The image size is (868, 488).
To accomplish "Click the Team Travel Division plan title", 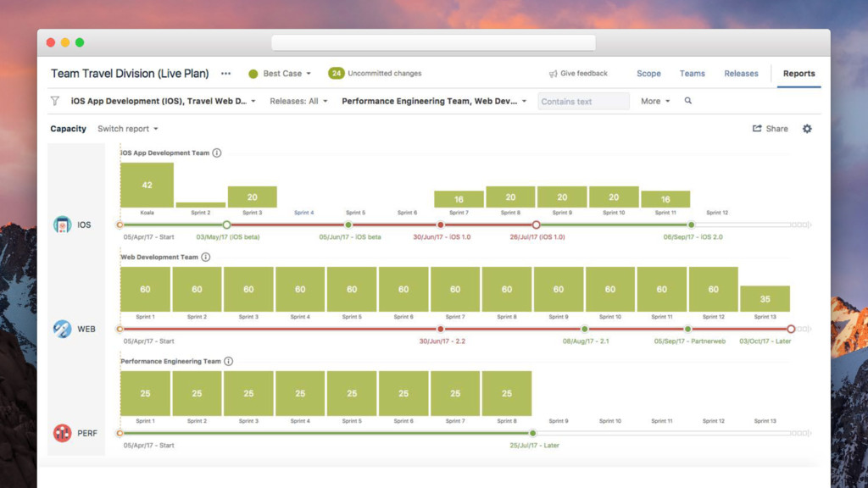I will [x=130, y=73].
